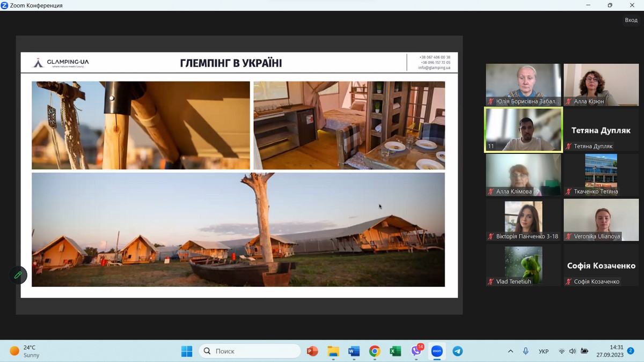Click the Windows Start button
The image size is (644, 362).
[187, 351]
